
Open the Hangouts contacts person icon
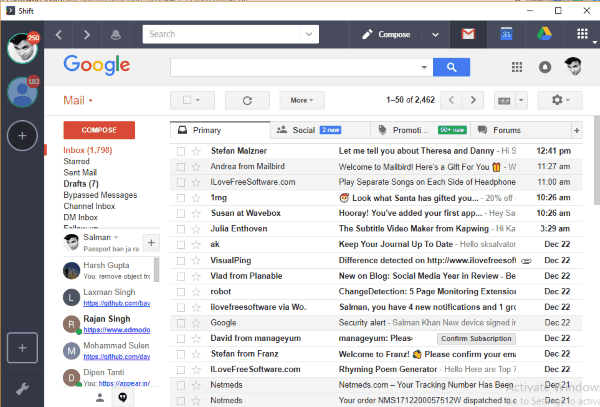100,397
